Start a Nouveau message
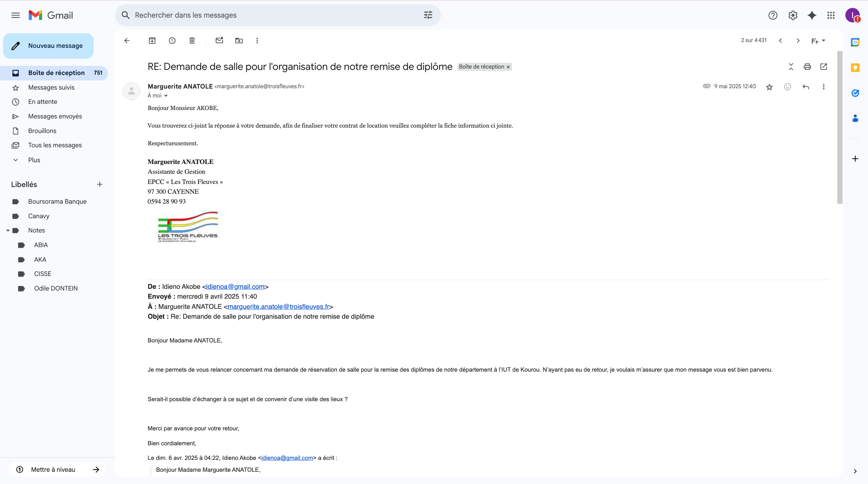Viewport: 868px width, 484px height. (48, 45)
